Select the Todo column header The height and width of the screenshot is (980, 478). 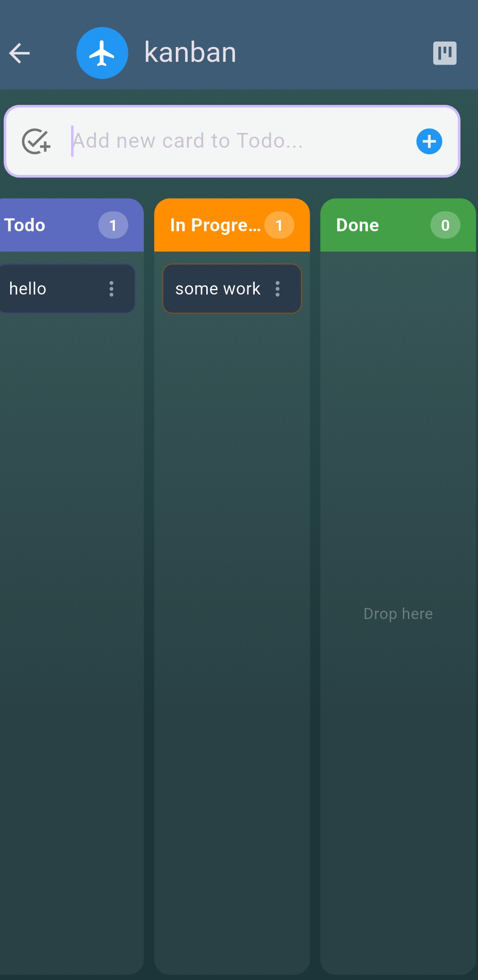tap(72, 225)
